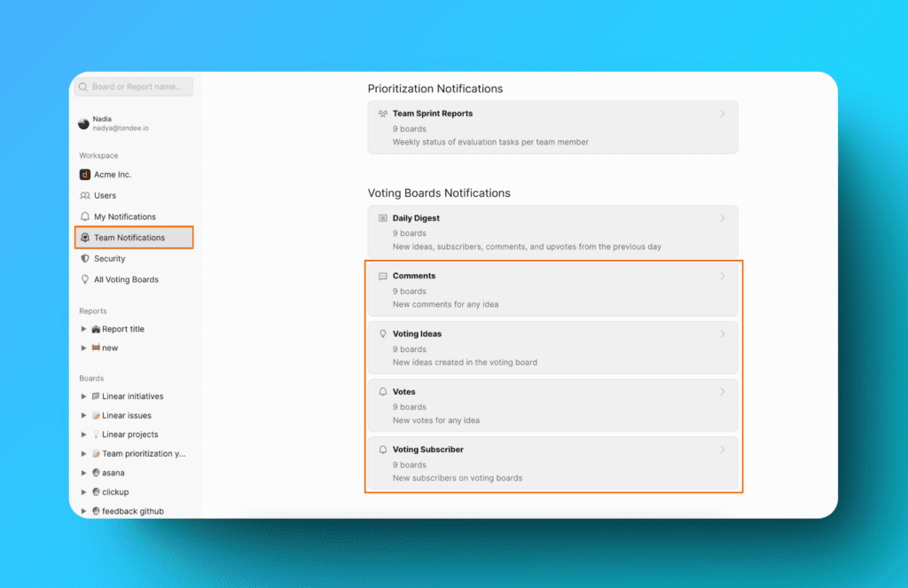Click the search magnifier icon in sidebar
Viewport: 908px width, 588px height.
pyautogui.click(x=83, y=87)
